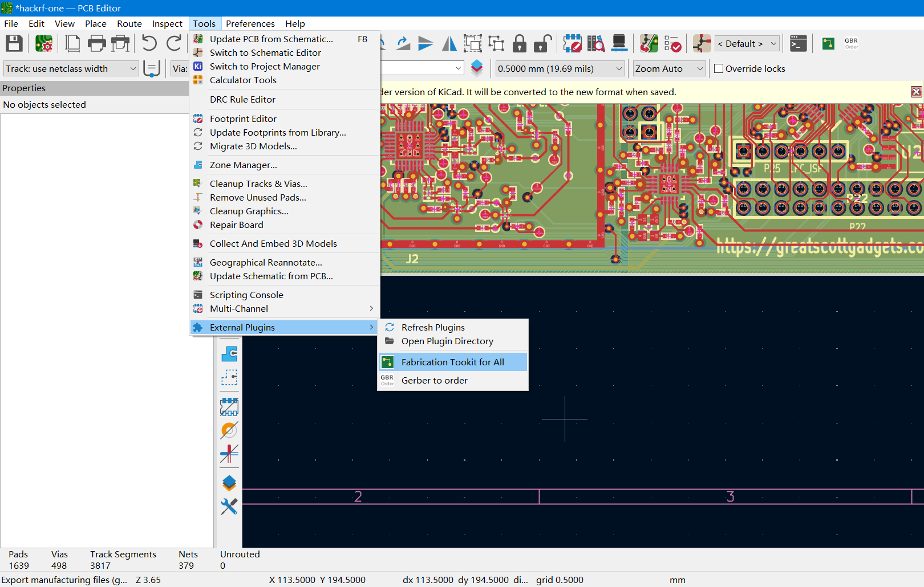Open the Footprint Library Browser icon
This screenshot has width=924, height=587.
pos(595,44)
